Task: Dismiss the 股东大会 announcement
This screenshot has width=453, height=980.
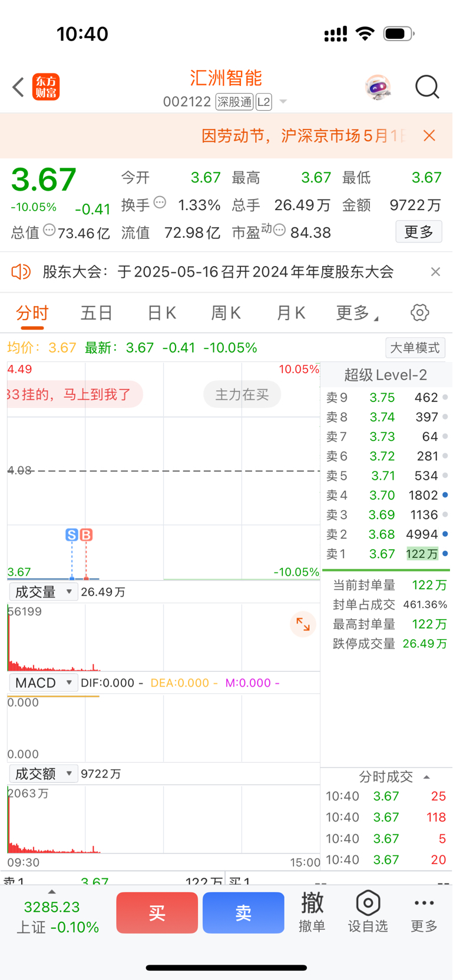Action: coord(435,271)
